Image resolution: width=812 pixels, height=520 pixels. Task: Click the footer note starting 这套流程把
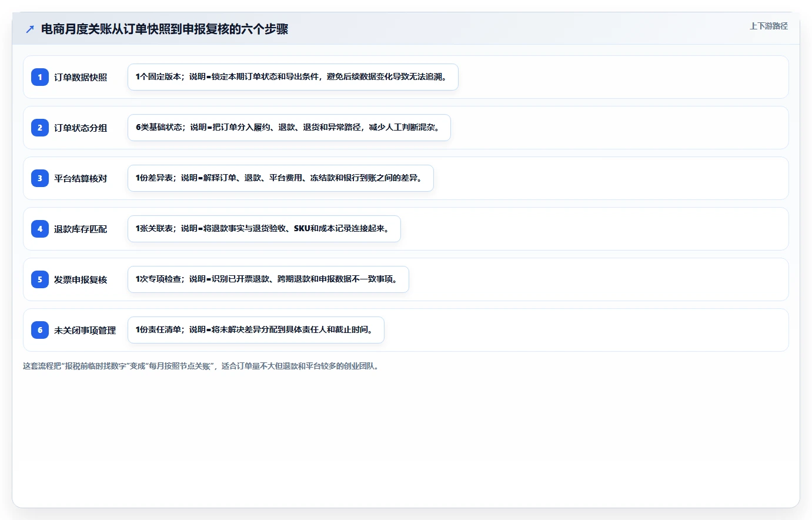[202, 366]
